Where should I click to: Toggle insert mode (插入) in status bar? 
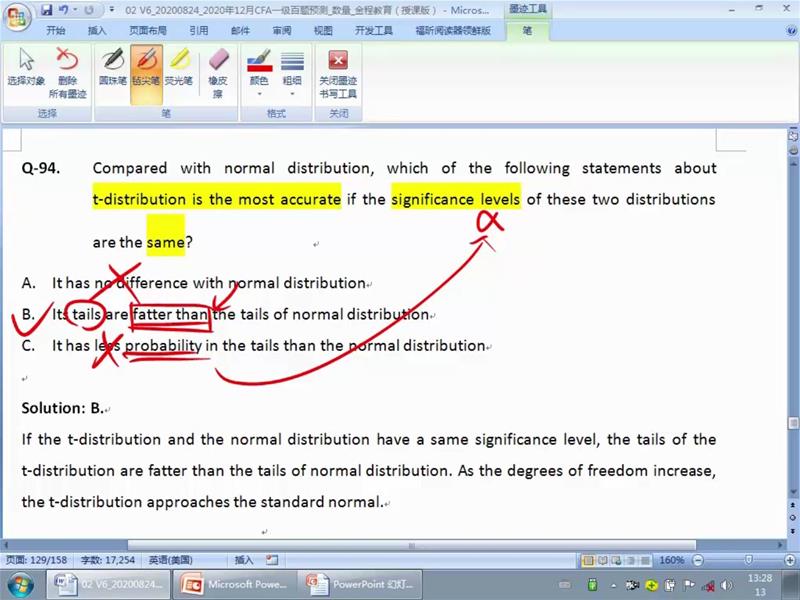pos(244,560)
